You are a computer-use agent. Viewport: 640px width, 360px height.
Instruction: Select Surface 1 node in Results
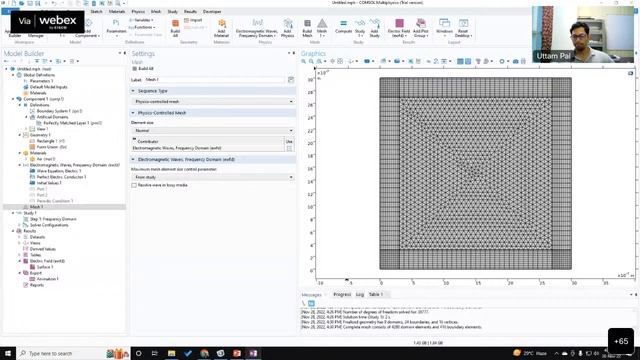click(45, 267)
